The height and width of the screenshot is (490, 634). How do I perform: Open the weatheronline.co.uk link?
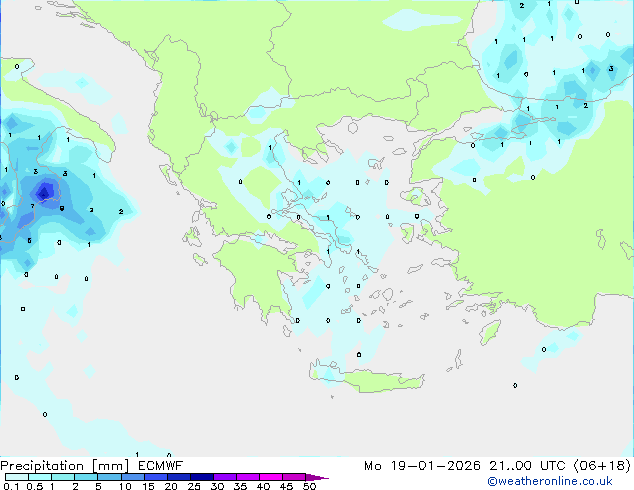[x=550, y=481]
